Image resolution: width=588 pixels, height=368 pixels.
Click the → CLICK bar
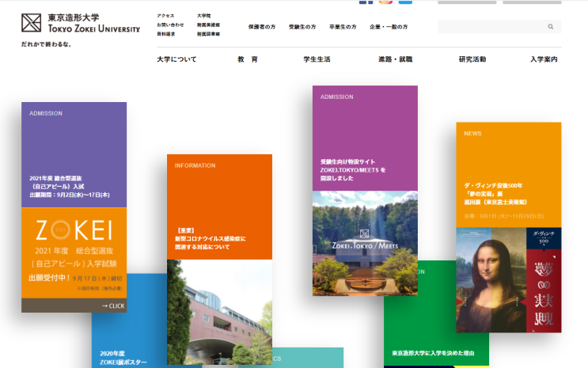pyautogui.click(x=74, y=305)
